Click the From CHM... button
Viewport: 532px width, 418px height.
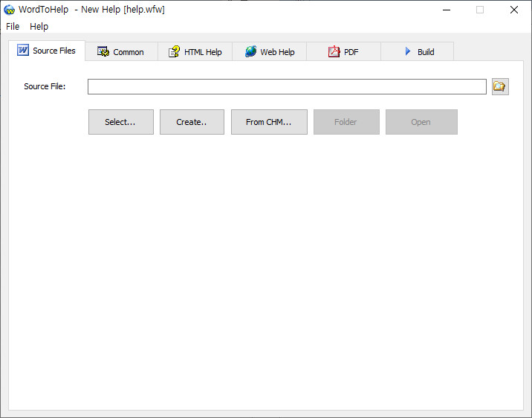click(270, 122)
